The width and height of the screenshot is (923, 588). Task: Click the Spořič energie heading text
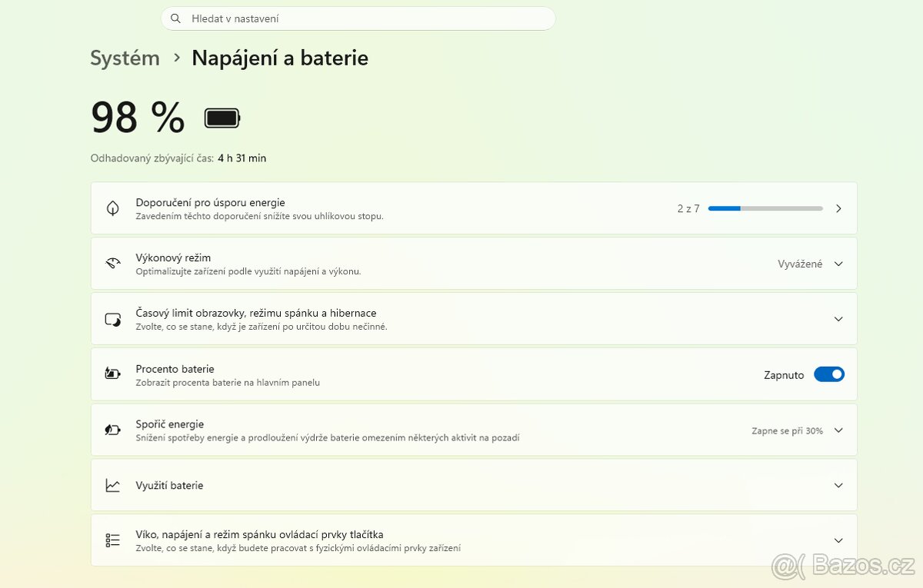click(169, 424)
